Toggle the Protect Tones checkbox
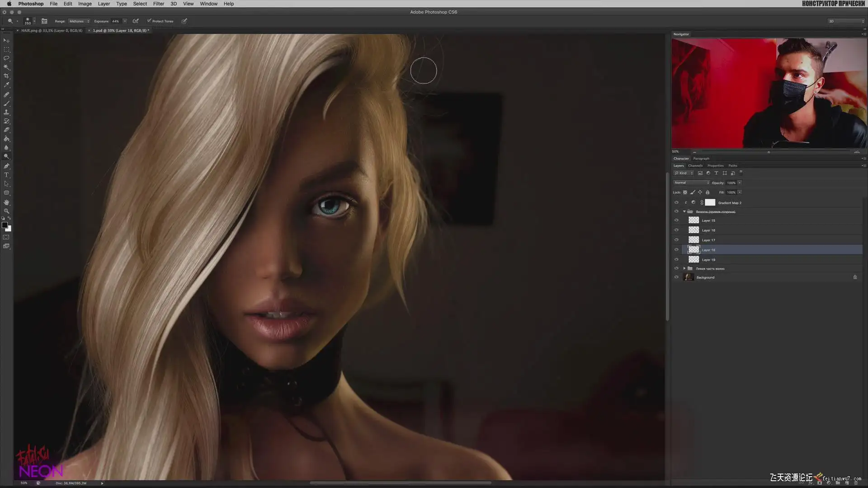Image resolution: width=868 pixels, height=488 pixels. coord(149,21)
